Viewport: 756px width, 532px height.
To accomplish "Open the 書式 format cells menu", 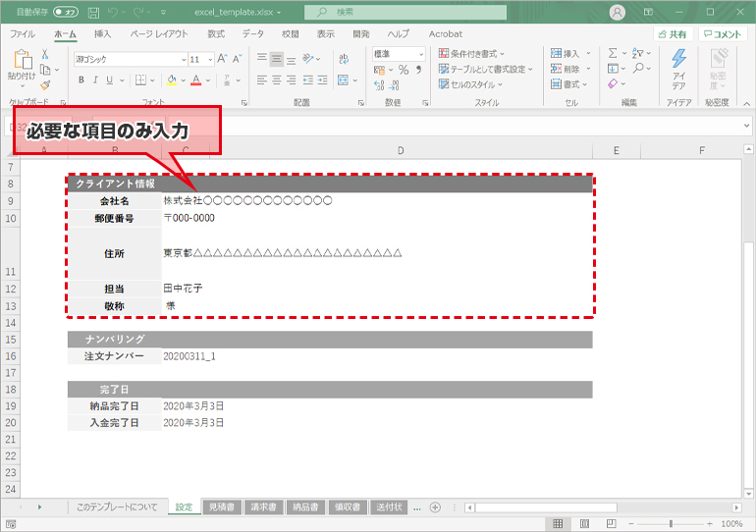I will pyautogui.click(x=568, y=84).
